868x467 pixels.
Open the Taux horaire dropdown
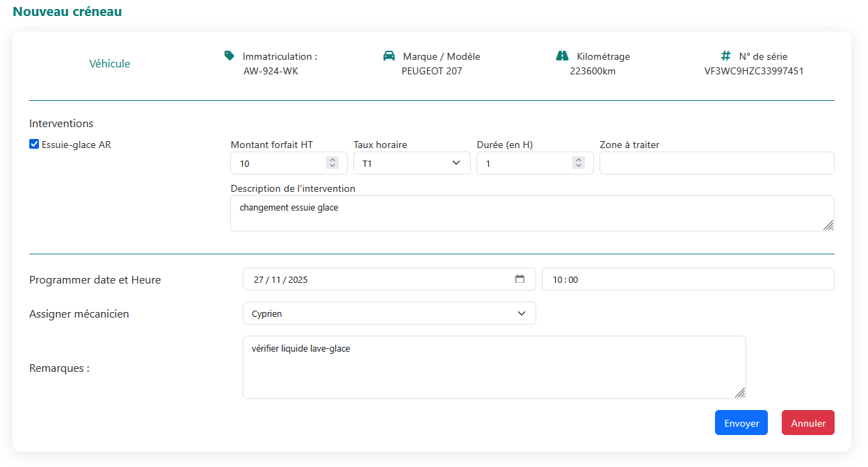(412, 163)
